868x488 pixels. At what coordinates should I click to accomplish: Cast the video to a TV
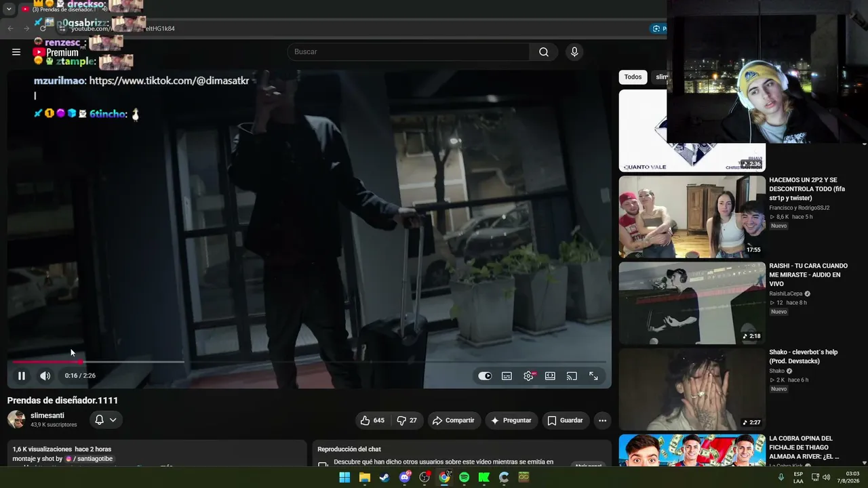(572, 376)
